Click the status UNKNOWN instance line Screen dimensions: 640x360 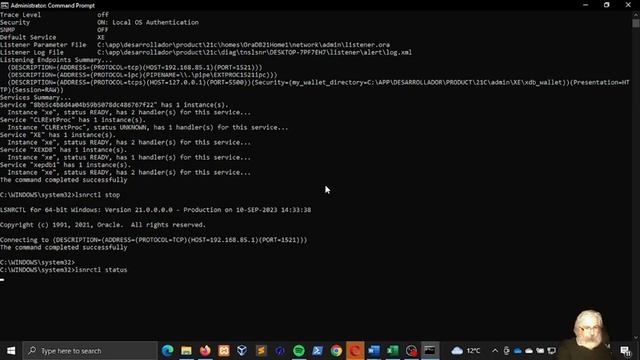point(148,127)
